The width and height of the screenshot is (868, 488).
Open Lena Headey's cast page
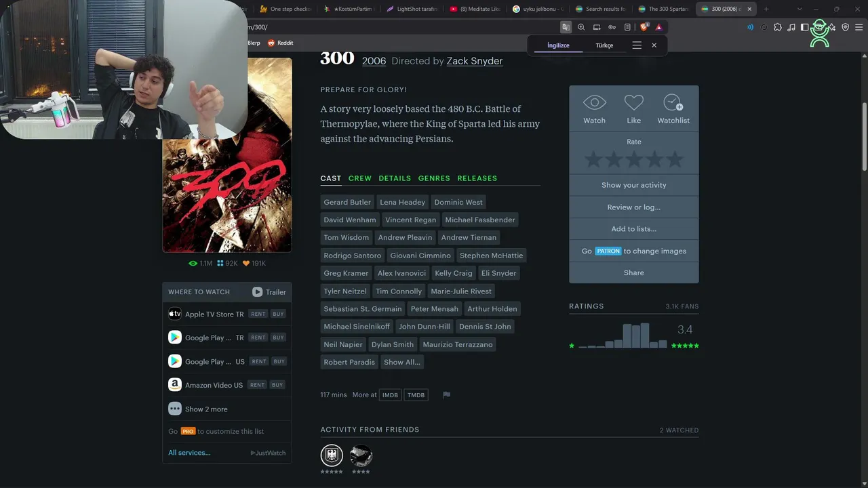[402, 202]
